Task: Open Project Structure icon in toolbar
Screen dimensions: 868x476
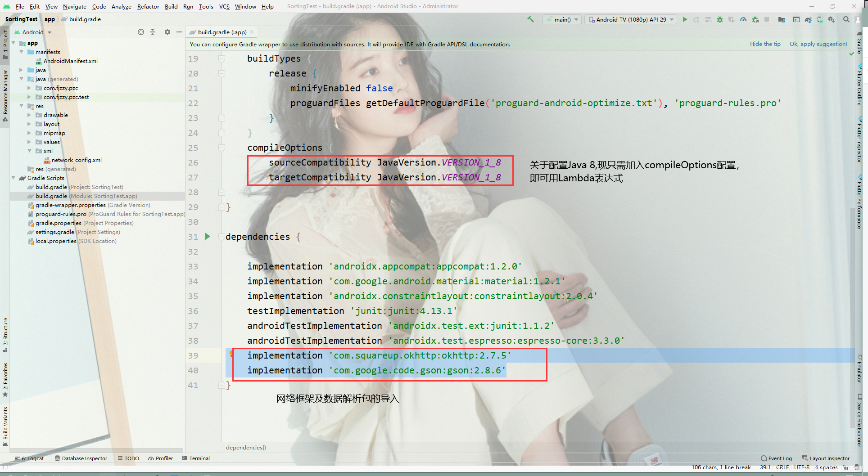Action: click(x=782, y=19)
